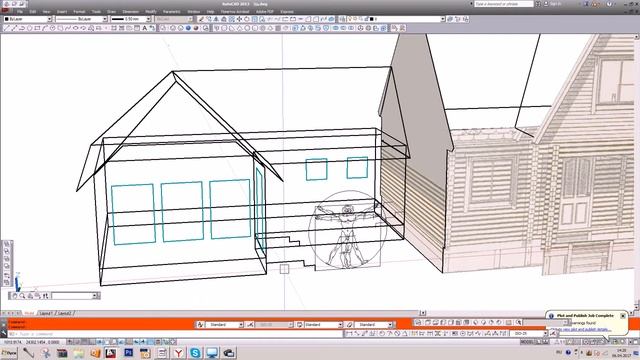Click the Zoom magnifier in floating toolbar

click(x=22, y=296)
